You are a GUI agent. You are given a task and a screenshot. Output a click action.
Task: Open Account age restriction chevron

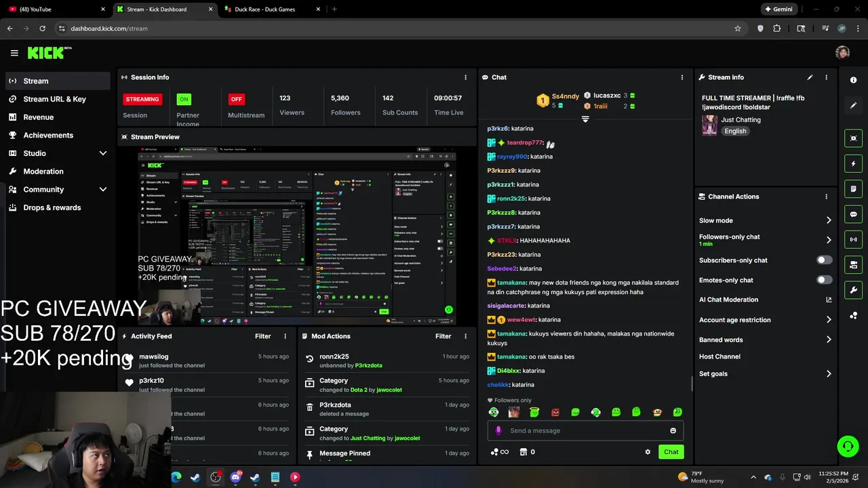pos(829,320)
